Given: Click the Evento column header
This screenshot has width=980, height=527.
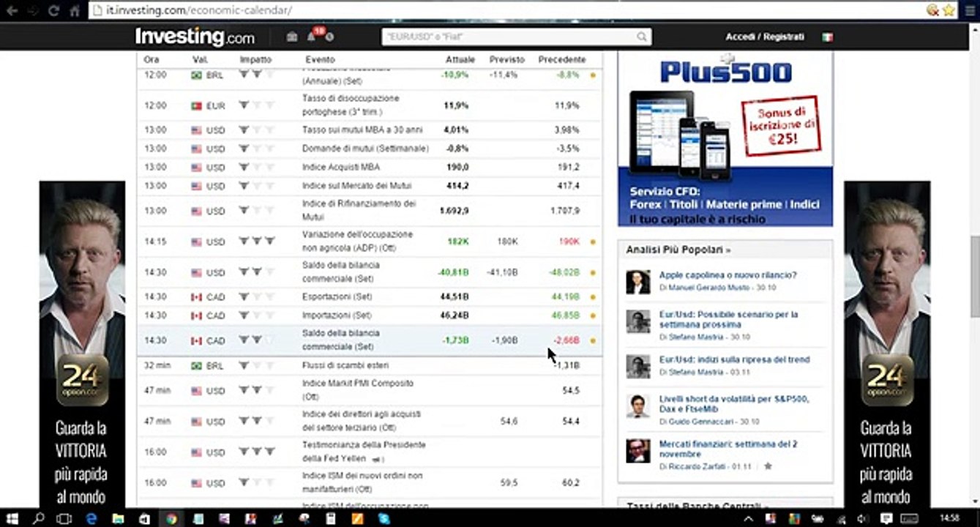Looking at the screenshot, I should pyautogui.click(x=320, y=59).
